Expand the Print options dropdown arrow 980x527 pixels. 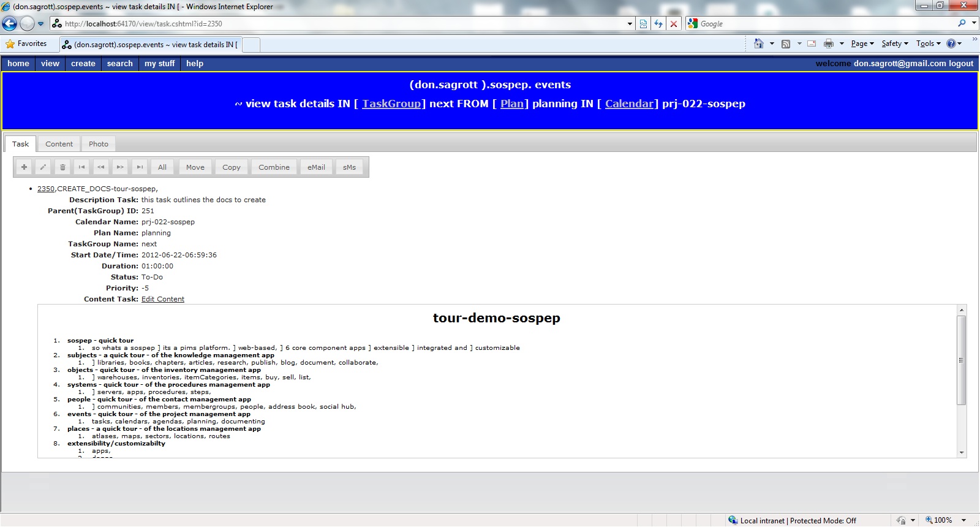point(842,44)
